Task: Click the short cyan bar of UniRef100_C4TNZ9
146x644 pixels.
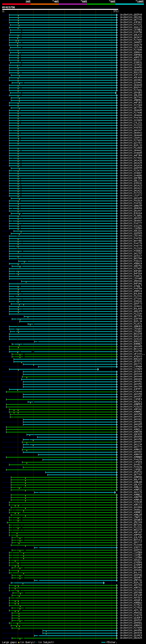Action: (54, 369)
